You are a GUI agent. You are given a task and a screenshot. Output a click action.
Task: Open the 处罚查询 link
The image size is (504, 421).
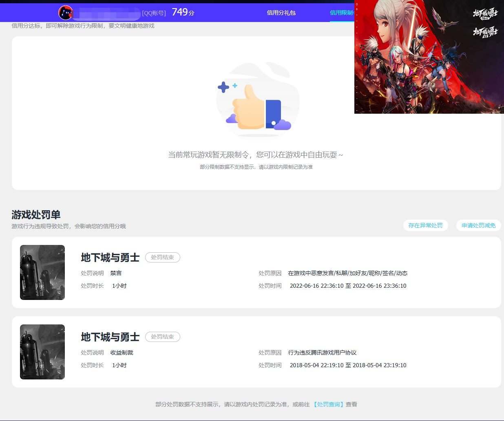click(328, 404)
